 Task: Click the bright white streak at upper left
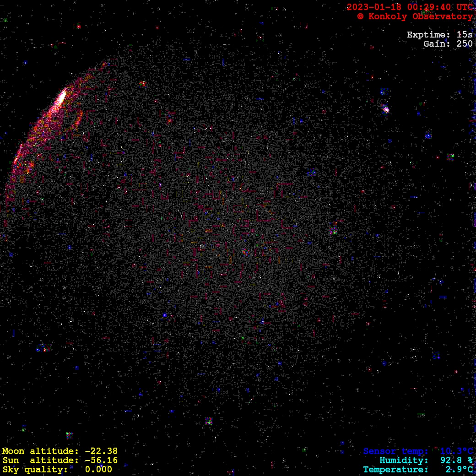pos(60,98)
